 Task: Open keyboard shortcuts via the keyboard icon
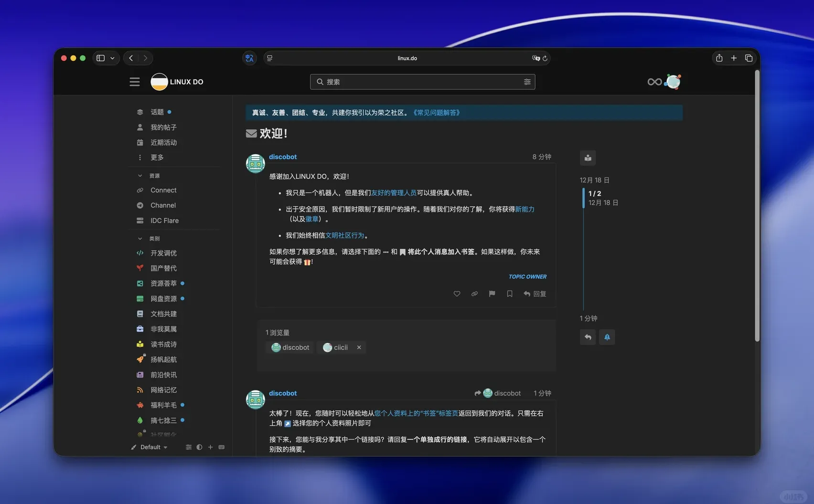[221, 447]
